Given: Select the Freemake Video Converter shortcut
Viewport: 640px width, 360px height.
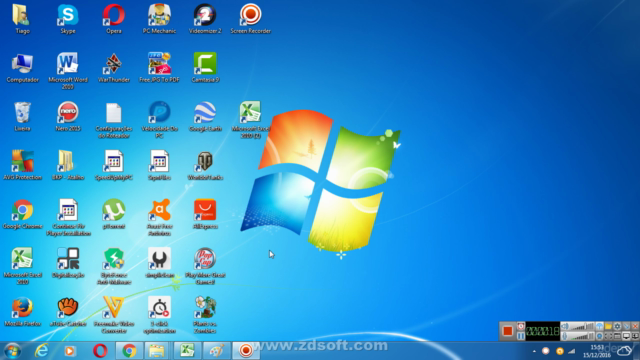Looking at the screenshot, I should [113, 315].
